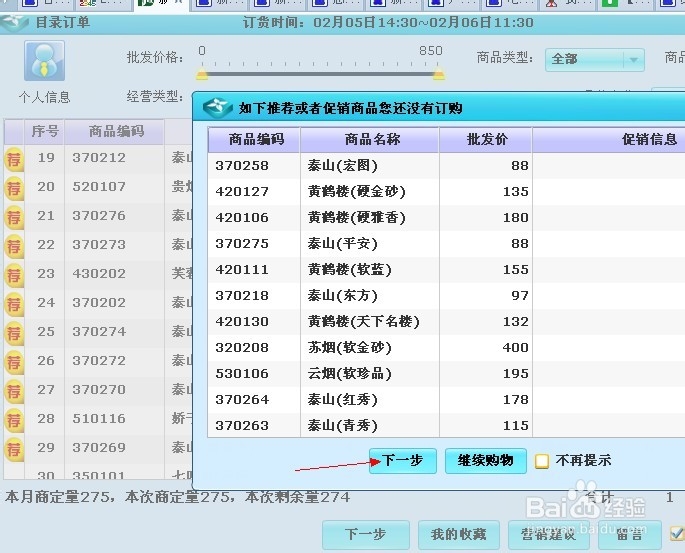Select row 420106 黄鹤楼(硬雅香)

click(x=446, y=218)
